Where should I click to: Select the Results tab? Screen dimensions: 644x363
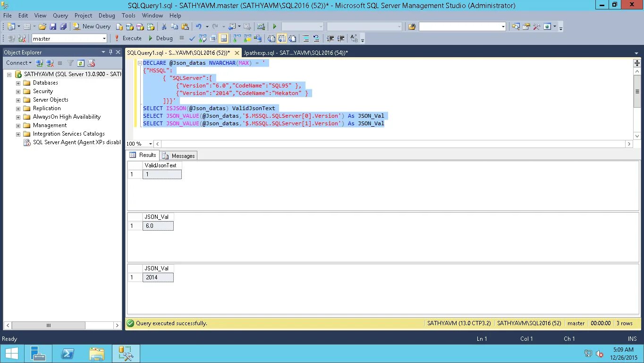click(143, 155)
